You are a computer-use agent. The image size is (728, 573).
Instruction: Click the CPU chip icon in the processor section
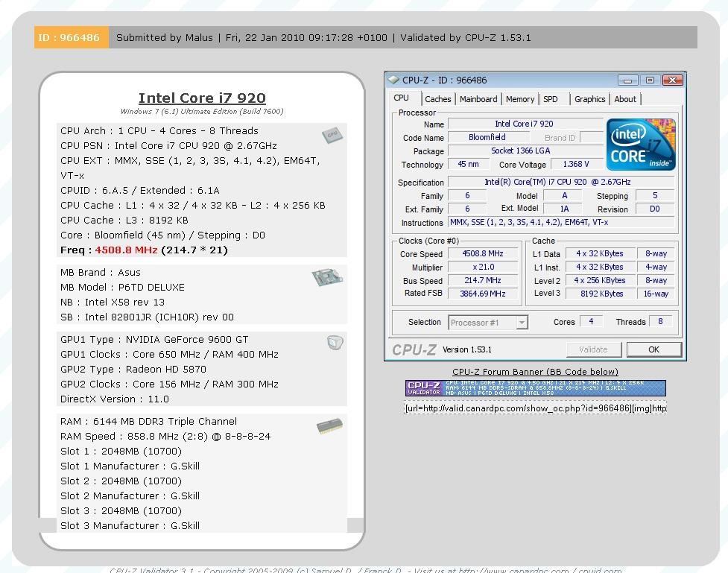(332, 135)
